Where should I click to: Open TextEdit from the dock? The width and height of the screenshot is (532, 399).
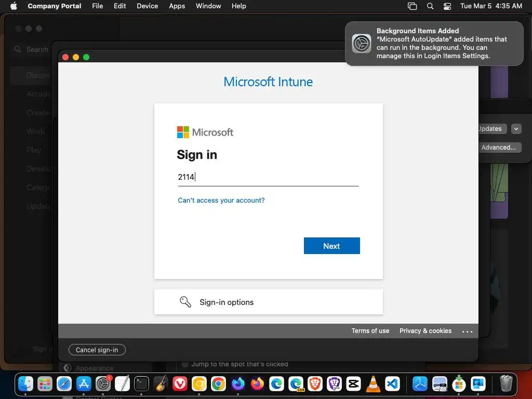[x=122, y=384]
